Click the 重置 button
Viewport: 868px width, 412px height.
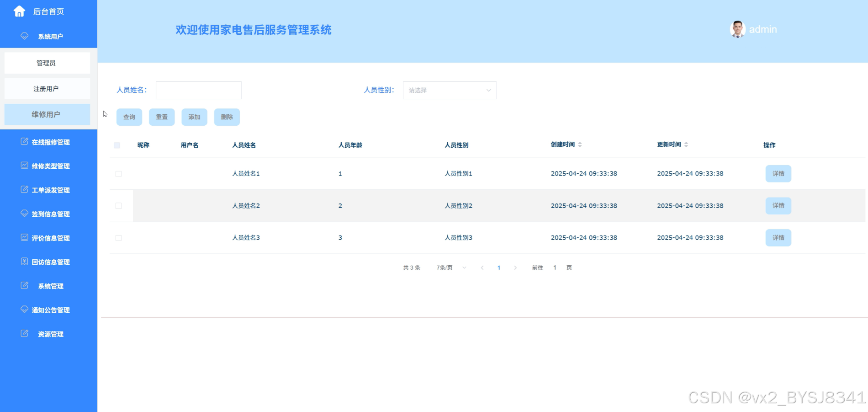tap(162, 117)
